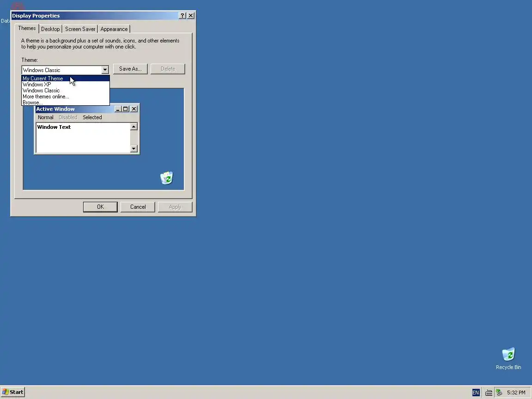Click the keyboard icon in system tray
This screenshot has height=399, width=532.
489,393
